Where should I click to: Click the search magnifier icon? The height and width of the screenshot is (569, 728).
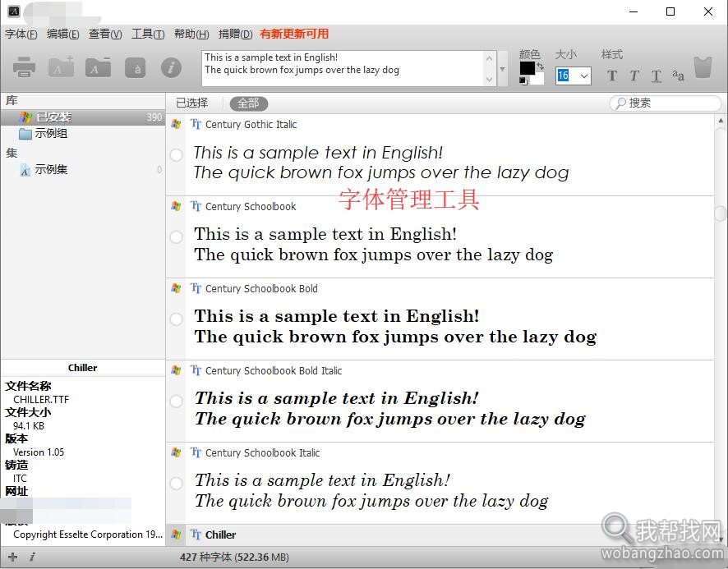[x=620, y=103]
